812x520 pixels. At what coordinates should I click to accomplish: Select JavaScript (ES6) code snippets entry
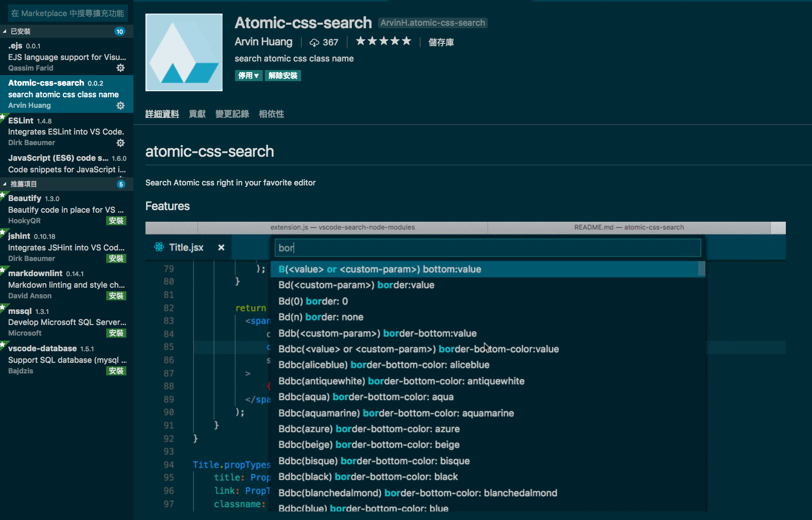[x=66, y=164]
